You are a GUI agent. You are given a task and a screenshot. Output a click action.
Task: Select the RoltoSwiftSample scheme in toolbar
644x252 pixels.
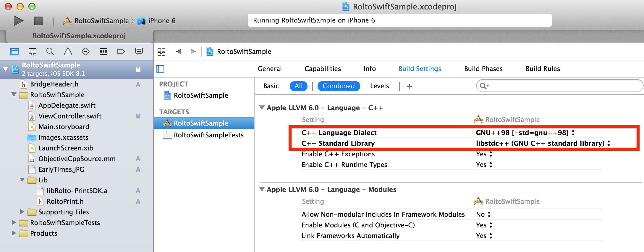96,21
